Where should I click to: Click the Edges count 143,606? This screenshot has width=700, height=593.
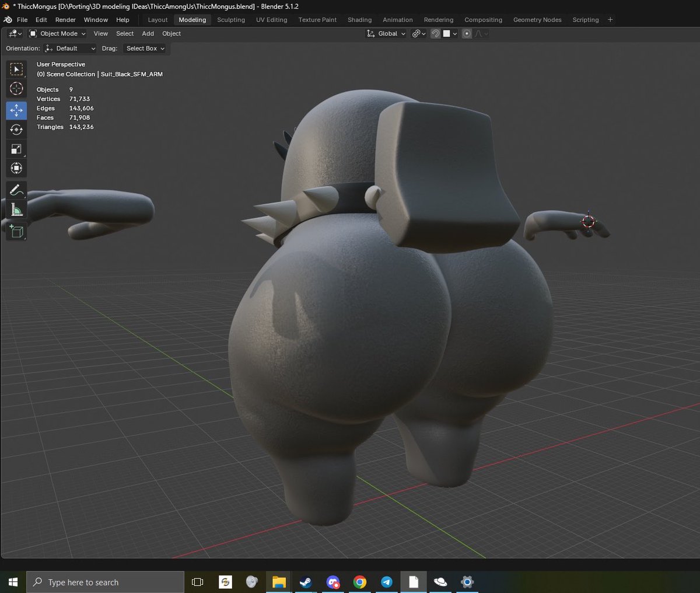(82, 109)
